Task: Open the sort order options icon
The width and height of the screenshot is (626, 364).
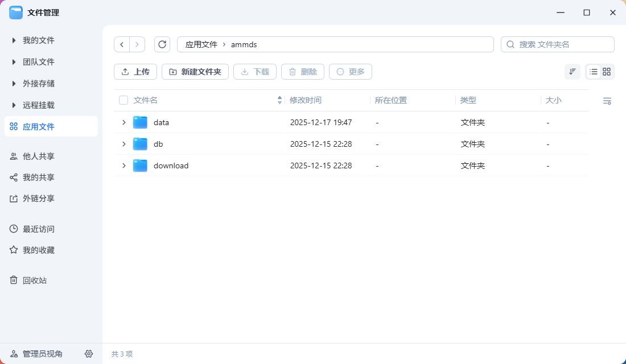Action: 572,71
